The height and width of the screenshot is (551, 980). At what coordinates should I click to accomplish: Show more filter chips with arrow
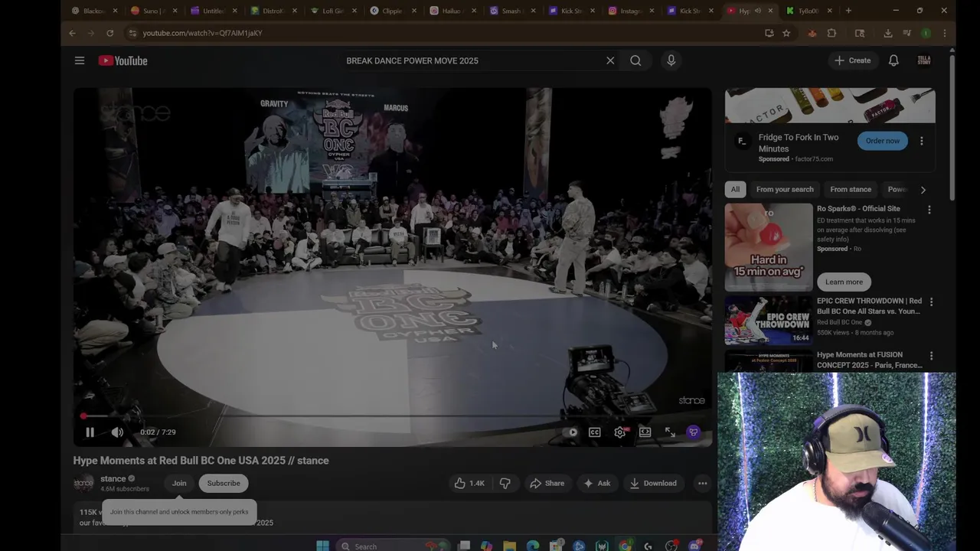pyautogui.click(x=923, y=189)
